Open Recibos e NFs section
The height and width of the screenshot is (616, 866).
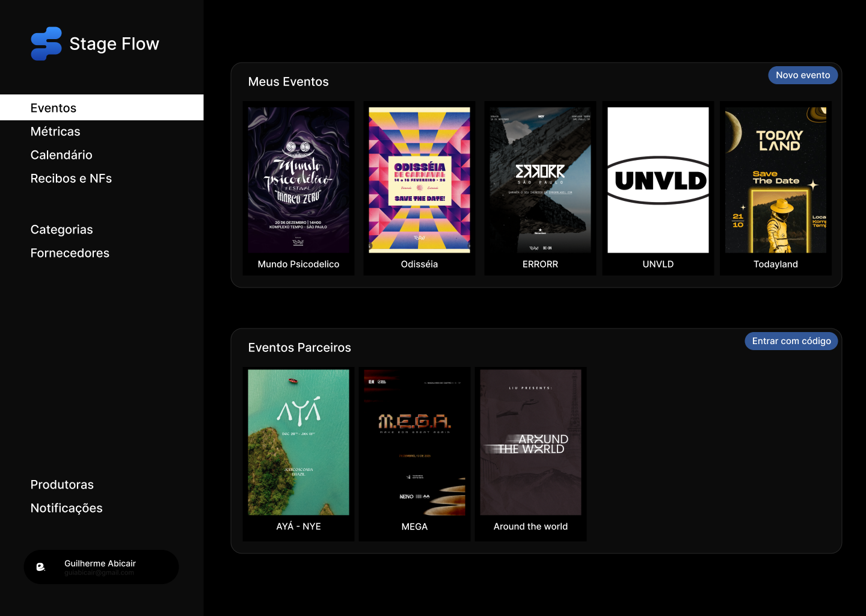pos(71,179)
